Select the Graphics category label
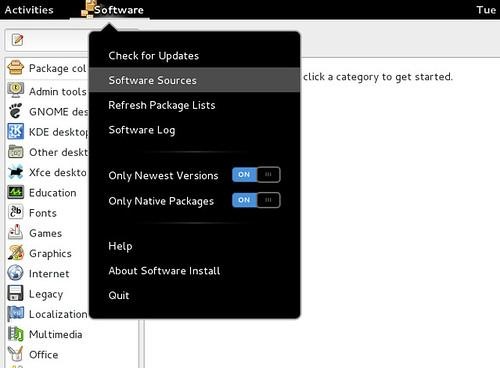 (x=50, y=254)
